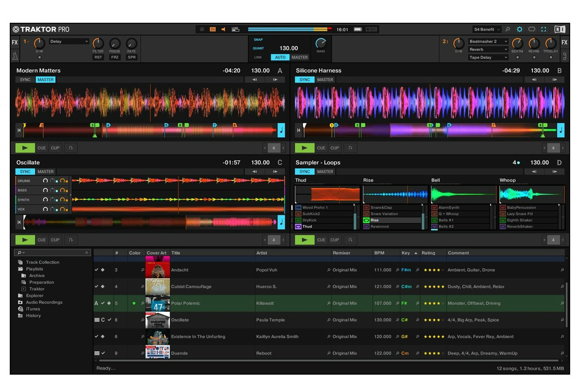Open the Tape Delay effect dropdown
The height and width of the screenshot is (392, 577).
(x=488, y=58)
